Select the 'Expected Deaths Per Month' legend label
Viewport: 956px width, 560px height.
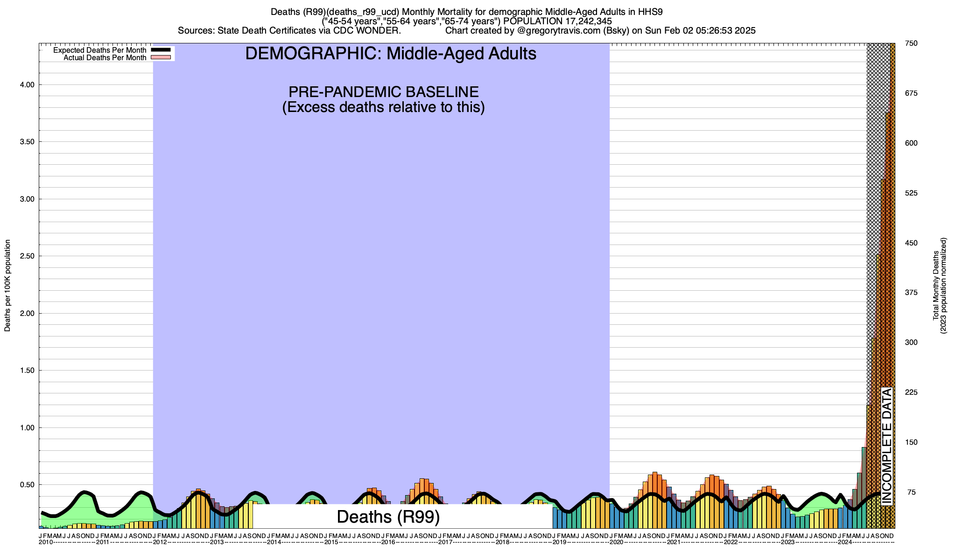point(99,50)
